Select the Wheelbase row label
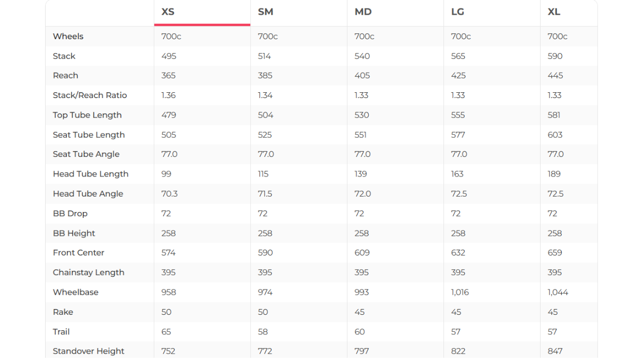 (75, 292)
